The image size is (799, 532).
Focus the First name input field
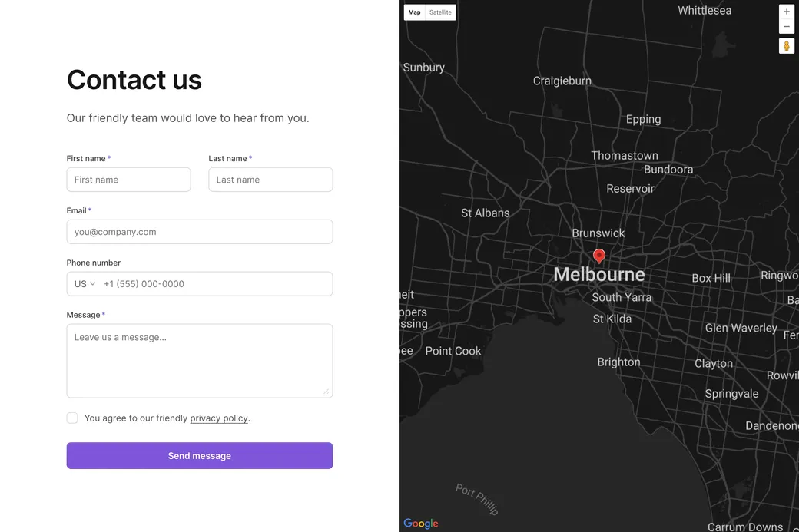(x=128, y=180)
